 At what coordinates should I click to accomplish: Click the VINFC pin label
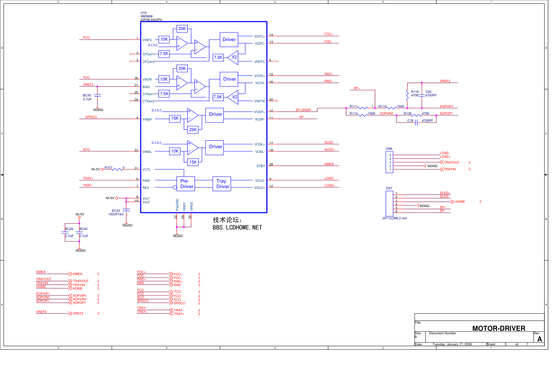point(147,40)
